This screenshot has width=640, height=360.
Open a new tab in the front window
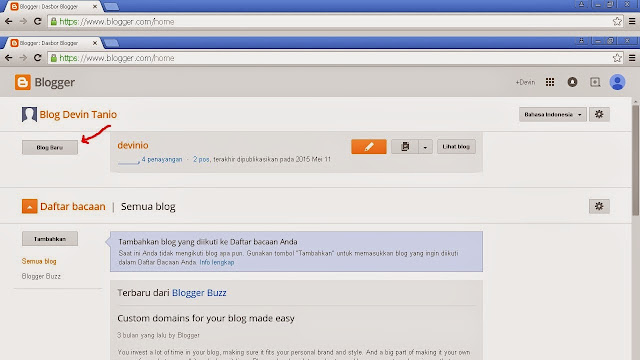(x=111, y=43)
